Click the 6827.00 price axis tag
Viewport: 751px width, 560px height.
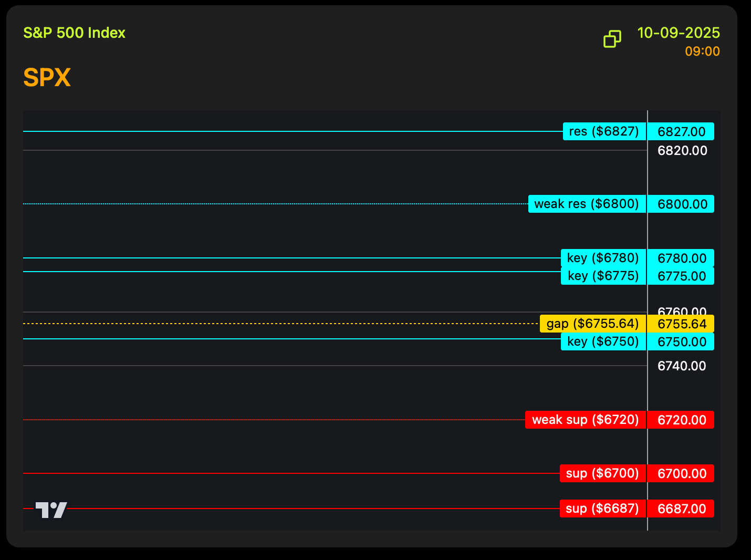click(681, 131)
